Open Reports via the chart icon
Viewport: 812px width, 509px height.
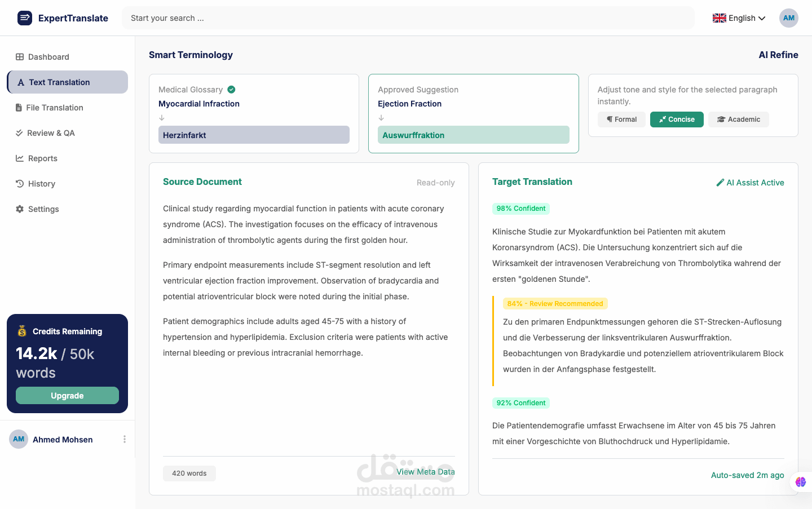20,158
